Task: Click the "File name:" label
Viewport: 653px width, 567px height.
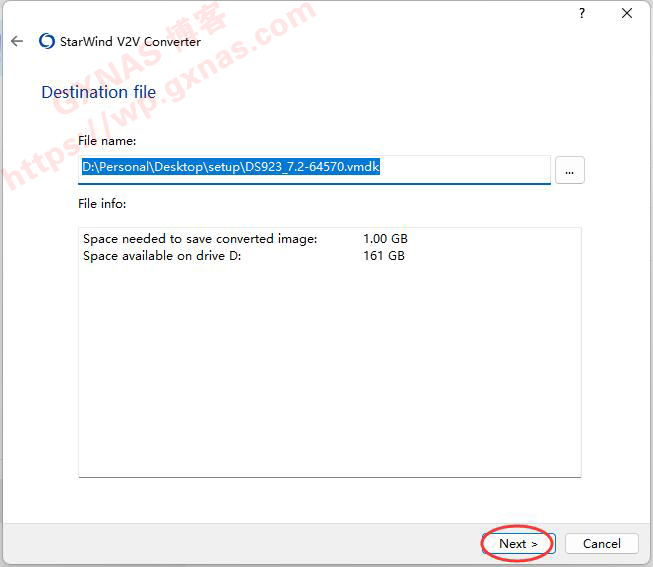Action: coord(107,141)
